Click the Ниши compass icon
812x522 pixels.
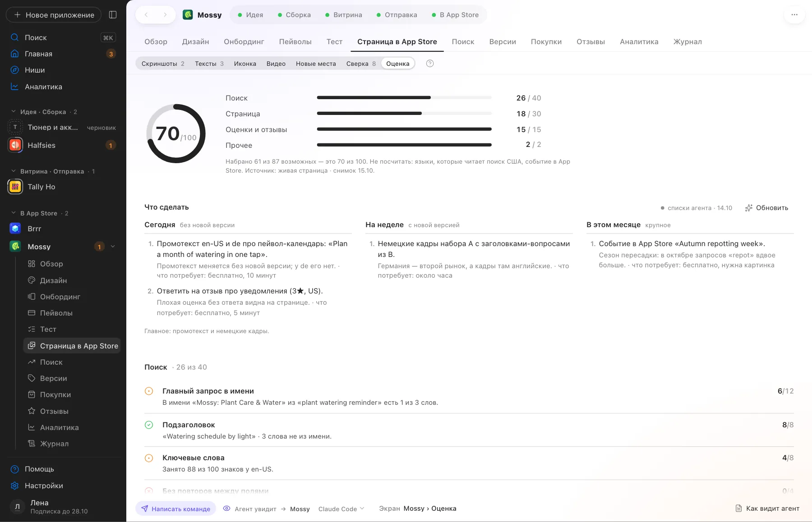pos(15,70)
